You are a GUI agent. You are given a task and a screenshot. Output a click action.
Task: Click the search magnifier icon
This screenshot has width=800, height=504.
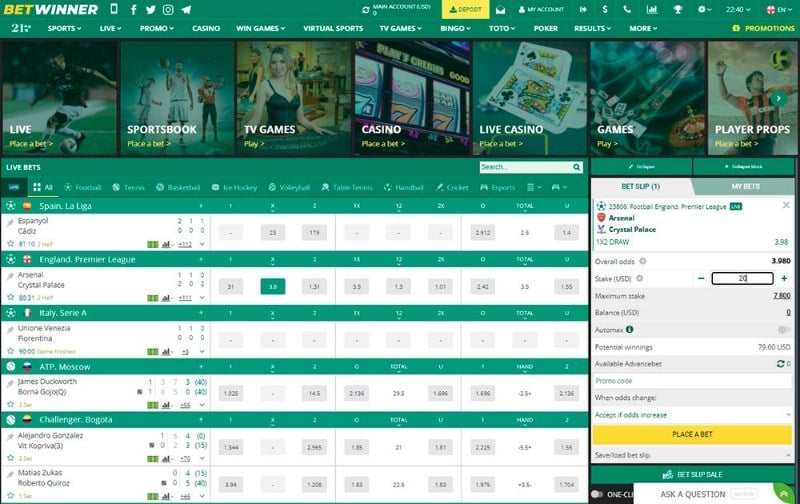click(x=577, y=167)
